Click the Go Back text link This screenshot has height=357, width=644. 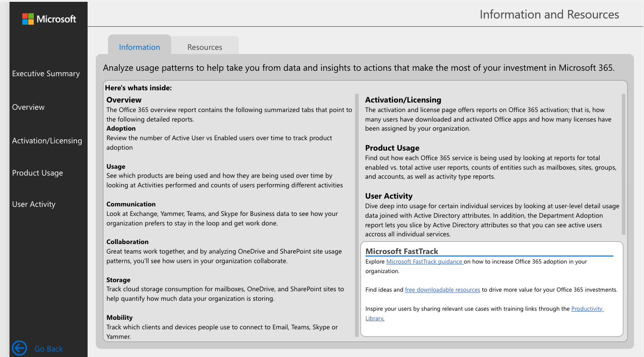(x=49, y=349)
